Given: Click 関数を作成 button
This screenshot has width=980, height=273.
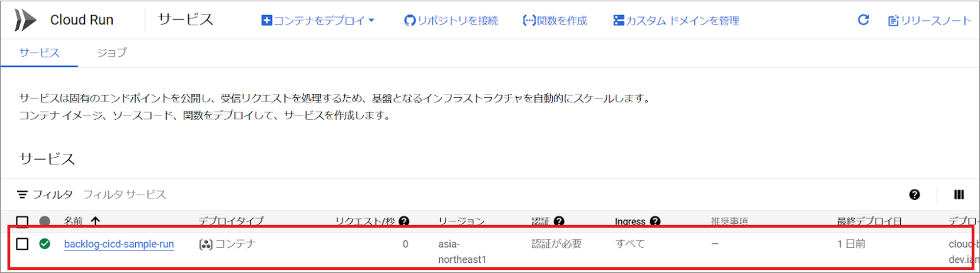Looking at the screenshot, I should point(555,20).
